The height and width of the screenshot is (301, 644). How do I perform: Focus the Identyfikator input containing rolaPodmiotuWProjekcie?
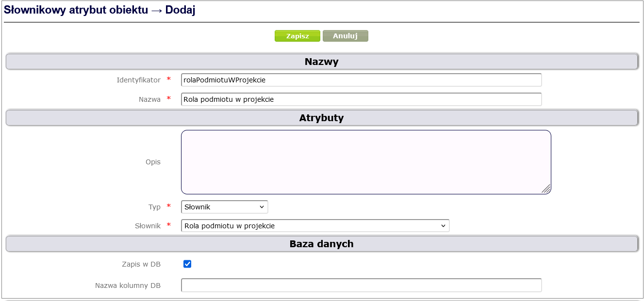click(x=361, y=80)
